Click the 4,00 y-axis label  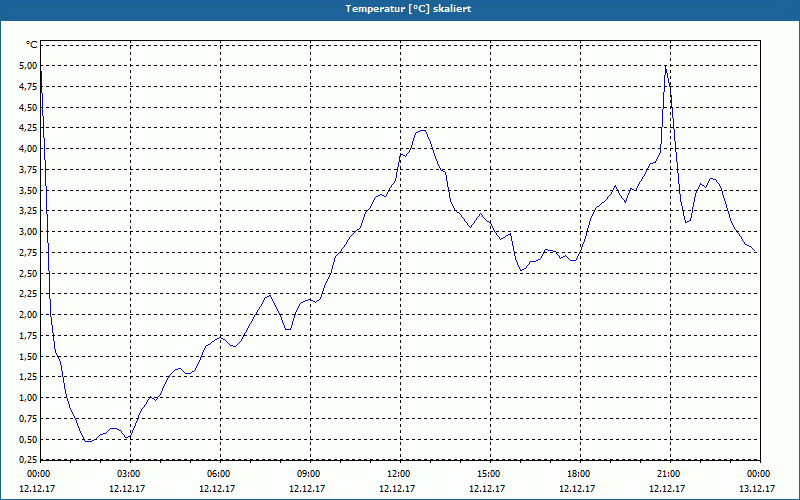28,149
